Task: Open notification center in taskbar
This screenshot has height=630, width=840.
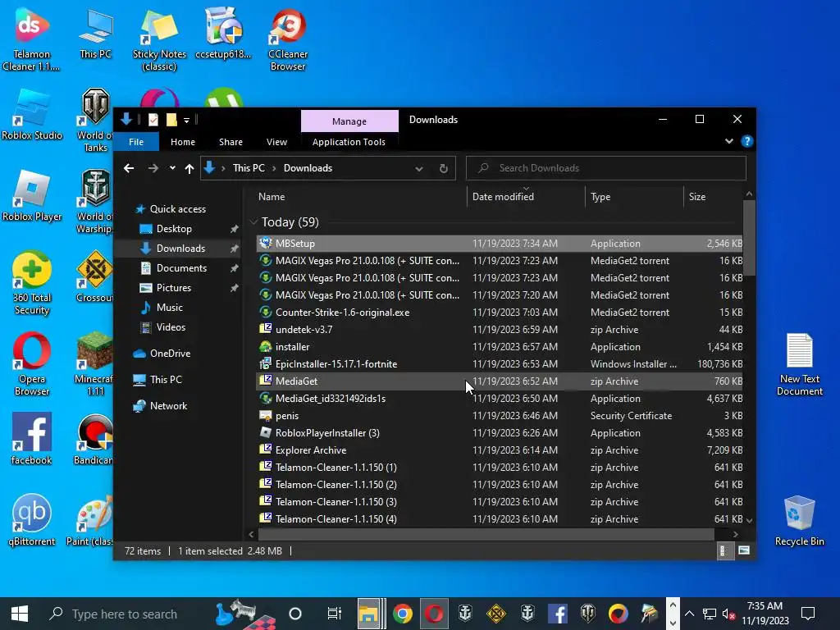Action: [808, 614]
